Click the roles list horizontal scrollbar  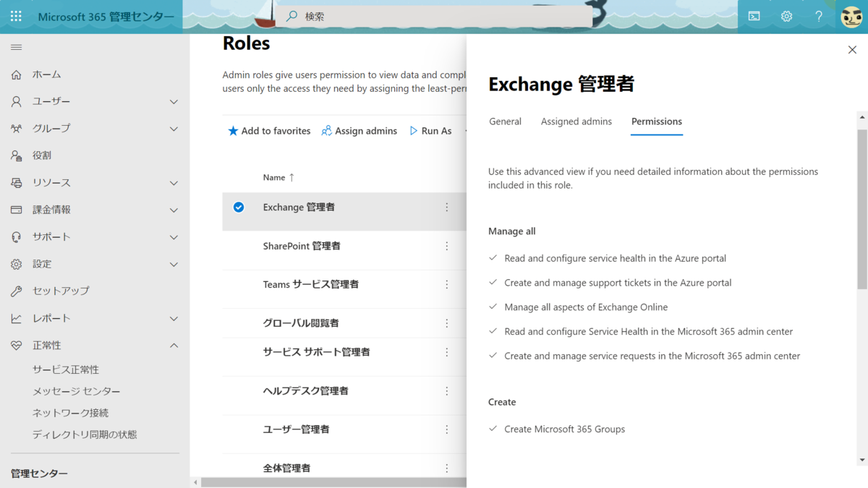(333, 482)
